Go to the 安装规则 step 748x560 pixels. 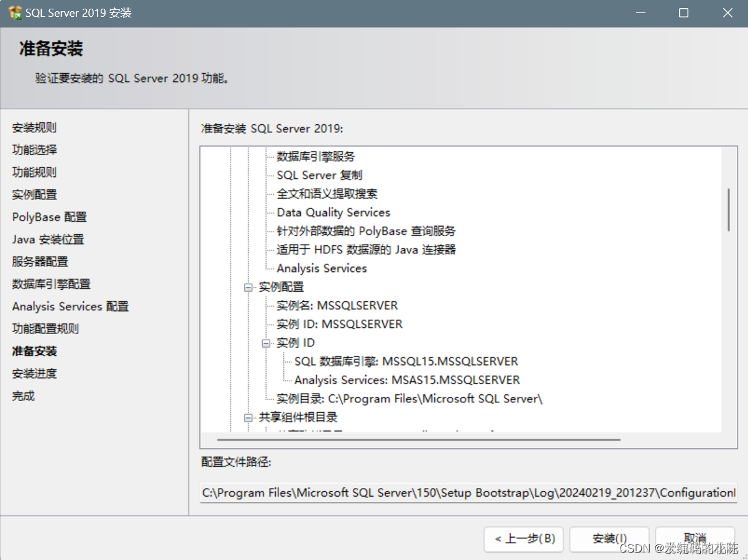34,128
